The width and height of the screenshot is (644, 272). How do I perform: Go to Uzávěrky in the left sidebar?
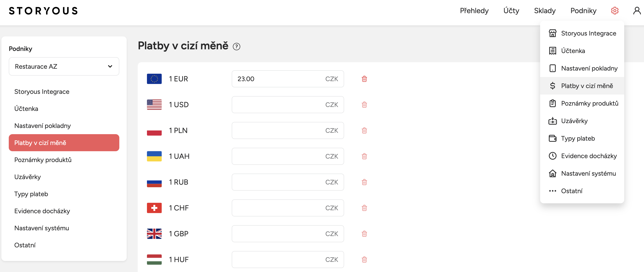click(x=27, y=177)
